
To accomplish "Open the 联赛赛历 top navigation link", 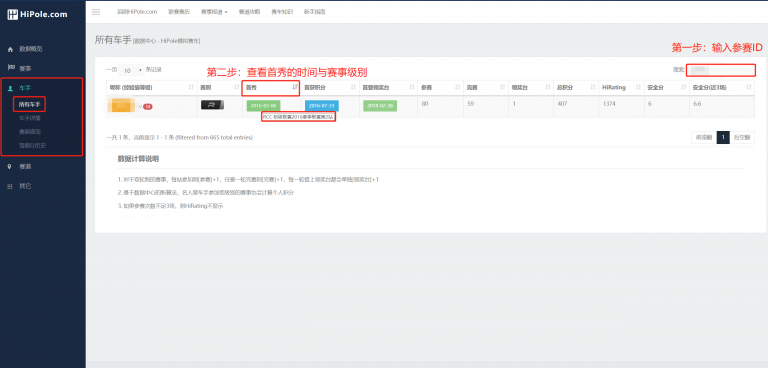I will (179, 12).
